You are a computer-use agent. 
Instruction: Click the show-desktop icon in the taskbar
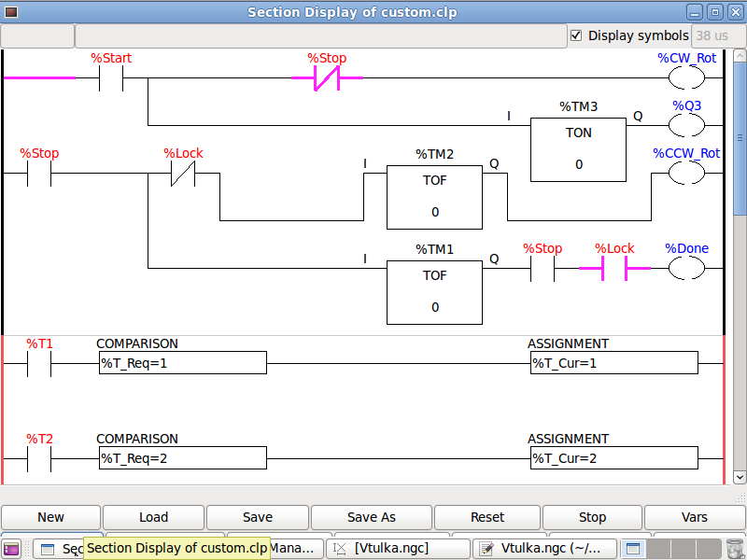[11, 549]
